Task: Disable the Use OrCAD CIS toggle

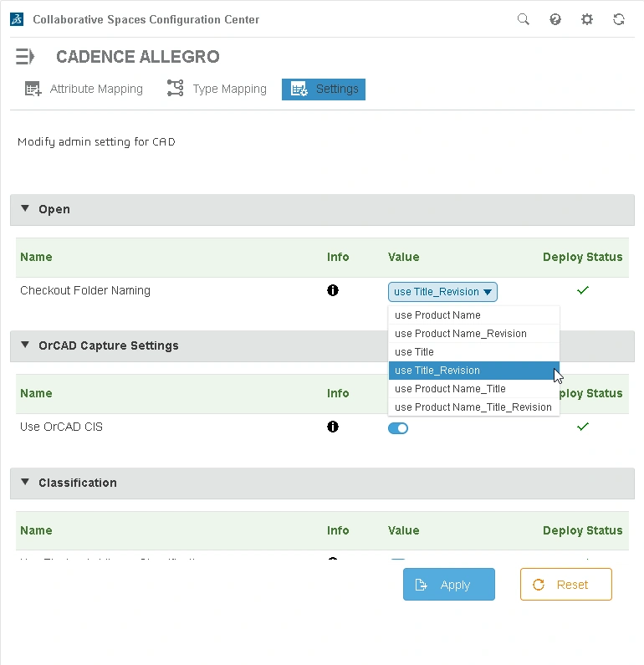Action: coord(397,428)
